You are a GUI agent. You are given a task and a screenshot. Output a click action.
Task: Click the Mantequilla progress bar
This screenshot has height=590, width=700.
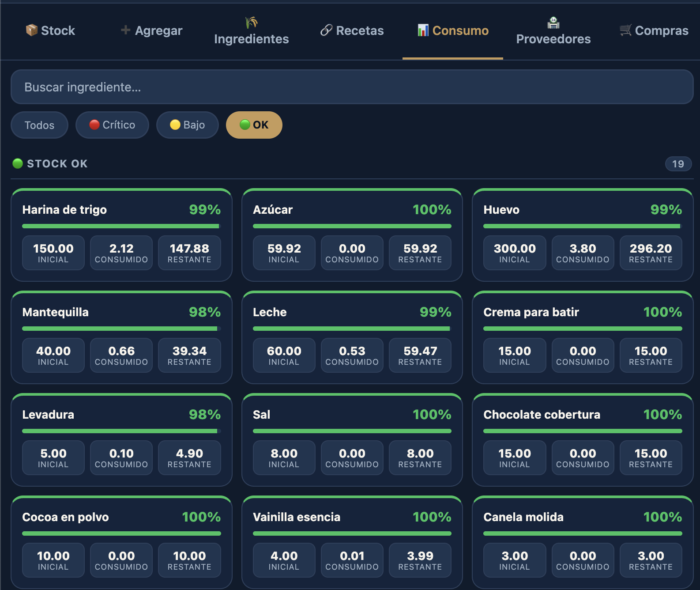click(x=121, y=329)
